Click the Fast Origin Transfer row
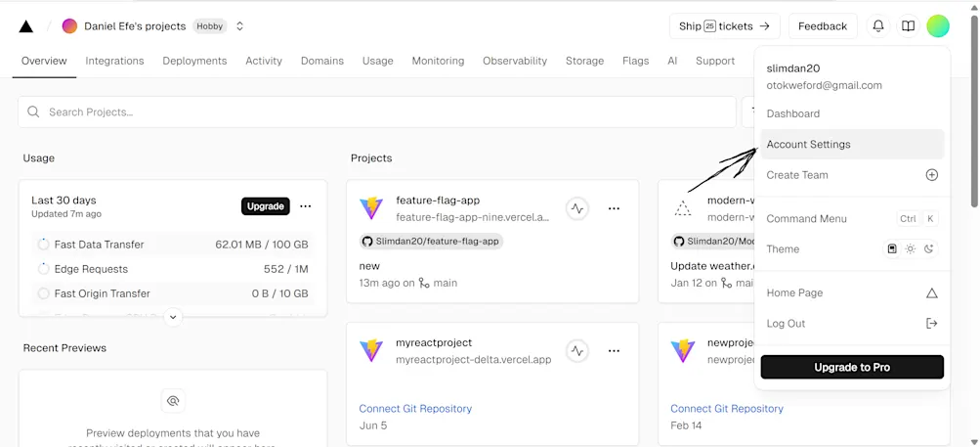Viewport: 980px width, 447px height. [173, 293]
